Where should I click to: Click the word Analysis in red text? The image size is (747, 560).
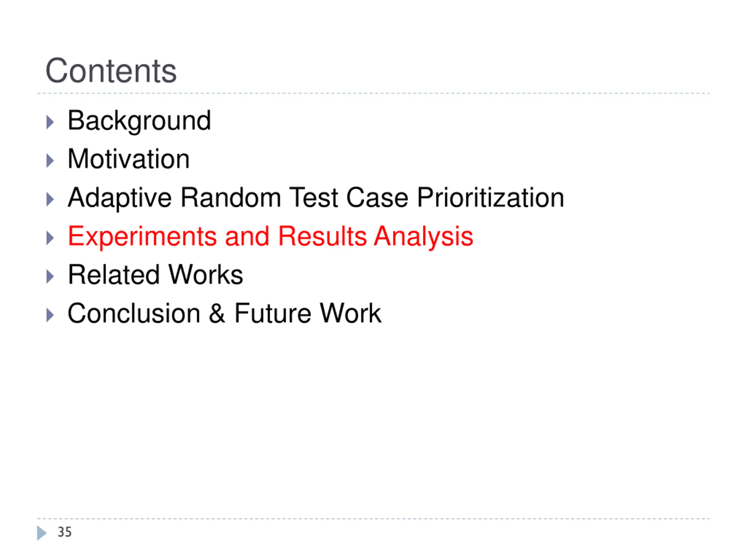tap(424, 237)
